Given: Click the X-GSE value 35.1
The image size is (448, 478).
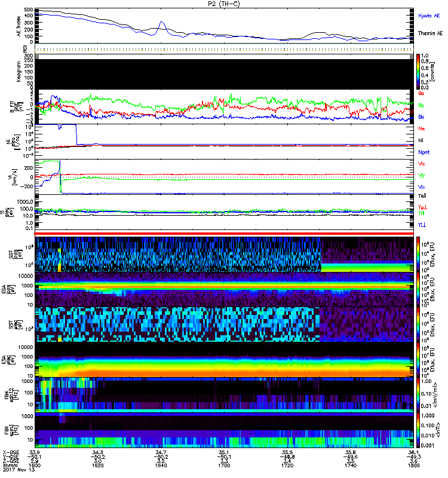Looking at the screenshot, I should tap(224, 452).
